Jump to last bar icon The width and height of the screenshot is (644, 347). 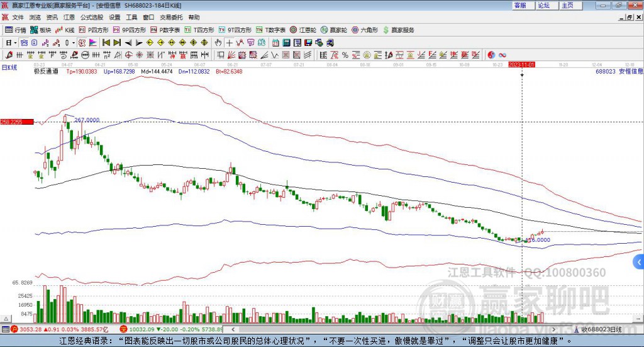click(117, 43)
